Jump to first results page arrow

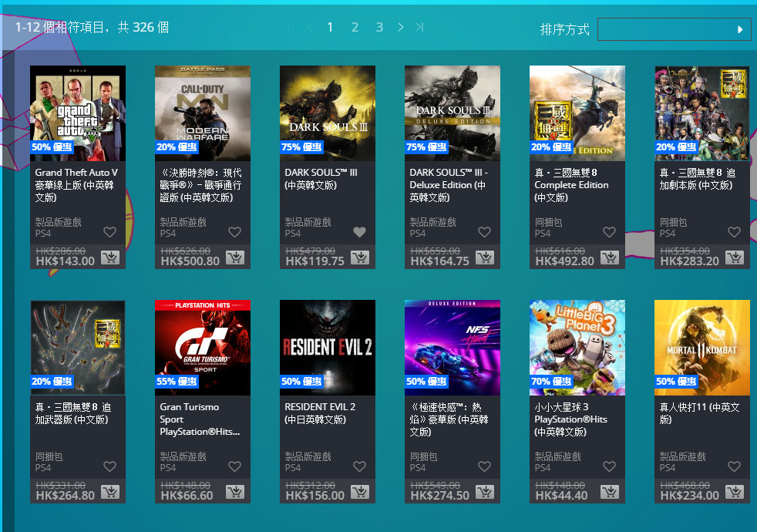point(291,28)
